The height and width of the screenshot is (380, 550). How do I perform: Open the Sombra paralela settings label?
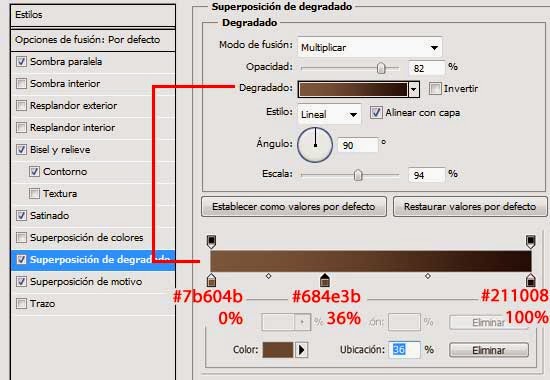pyautogui.click(x=66, y=62)
